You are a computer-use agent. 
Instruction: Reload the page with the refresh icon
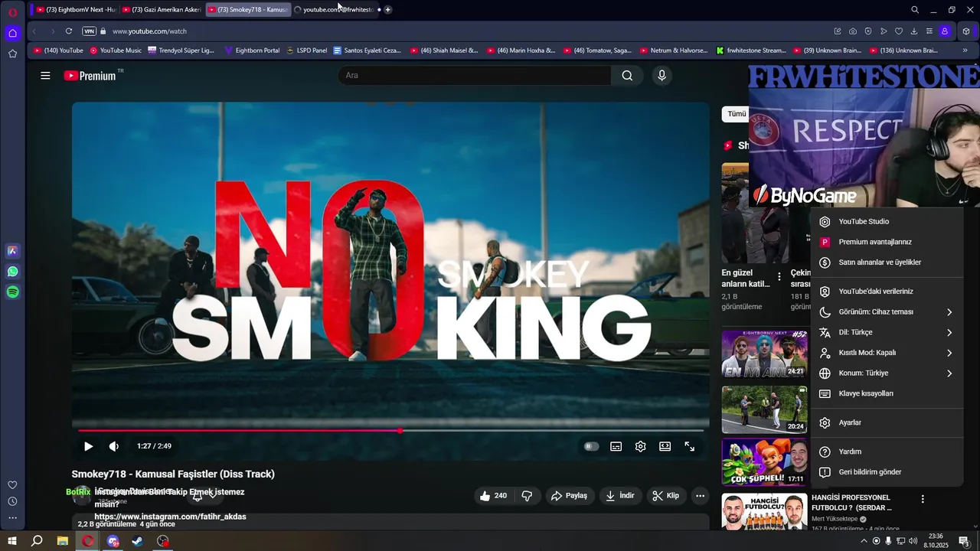tap(69, 31)
